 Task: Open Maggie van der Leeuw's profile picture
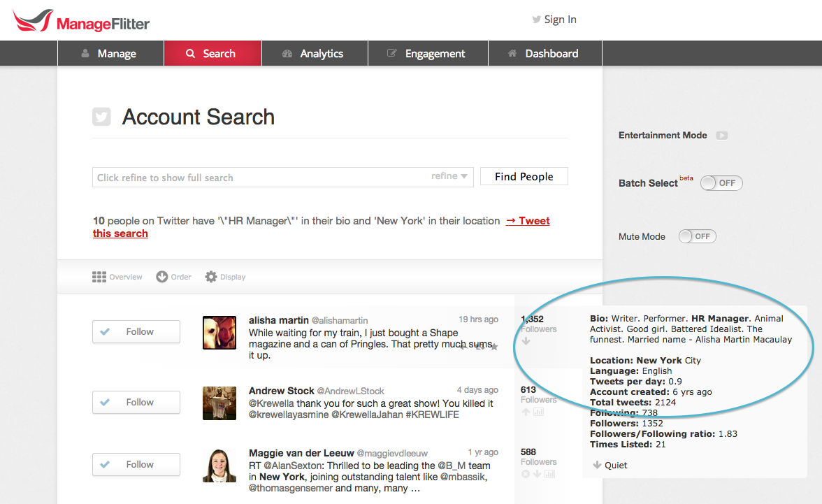pos(219,466)
